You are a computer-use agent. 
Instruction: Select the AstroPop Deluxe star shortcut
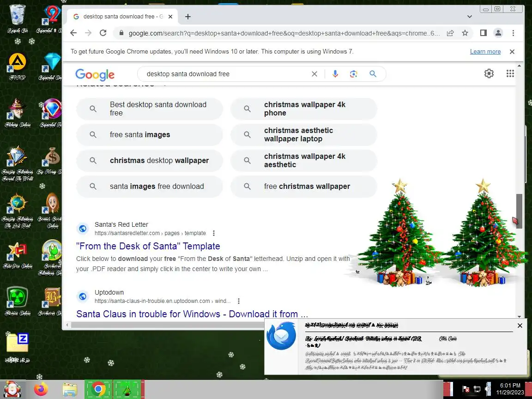click(17, 255)
